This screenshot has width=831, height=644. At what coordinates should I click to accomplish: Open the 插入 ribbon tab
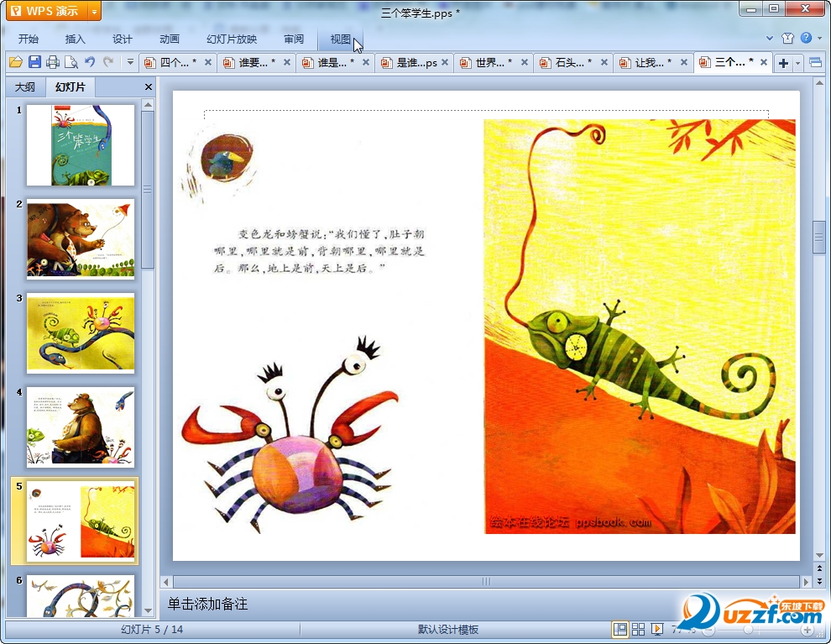(75, 39)
